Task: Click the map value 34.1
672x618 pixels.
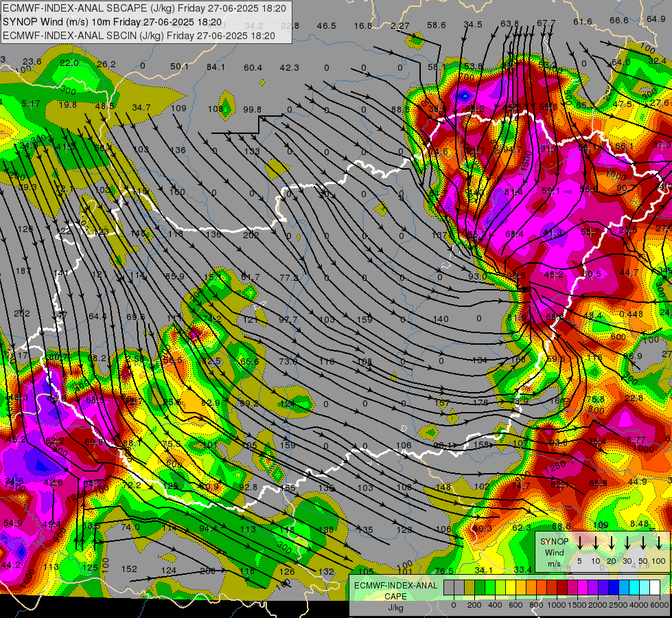Action: point(484,571)
